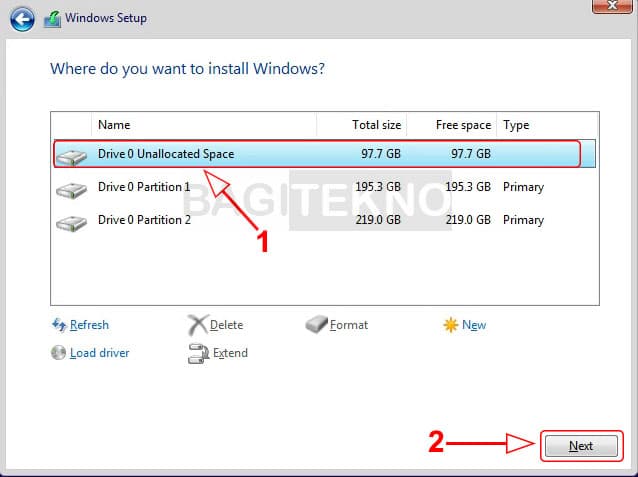Image resolution: width=638 pixels, height=477 pixels.
Task: Click the Next button
Action: click(x=581, y=446)
